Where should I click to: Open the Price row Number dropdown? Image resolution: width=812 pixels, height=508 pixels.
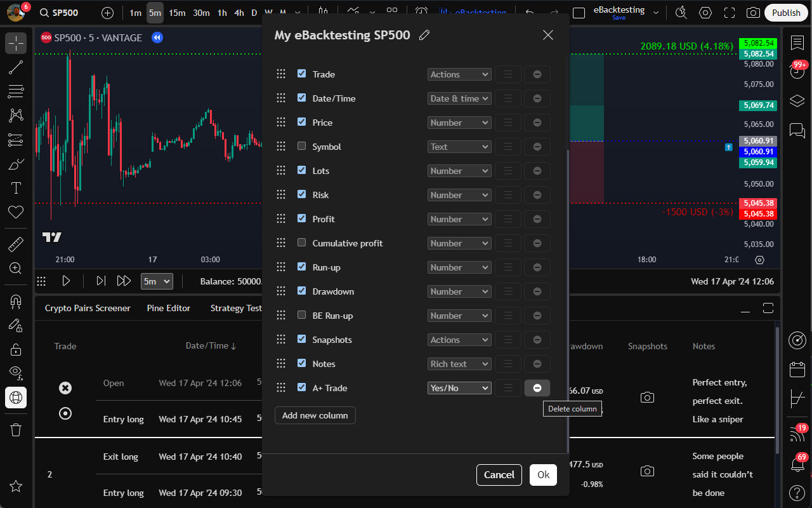click(x=459, y=123)
